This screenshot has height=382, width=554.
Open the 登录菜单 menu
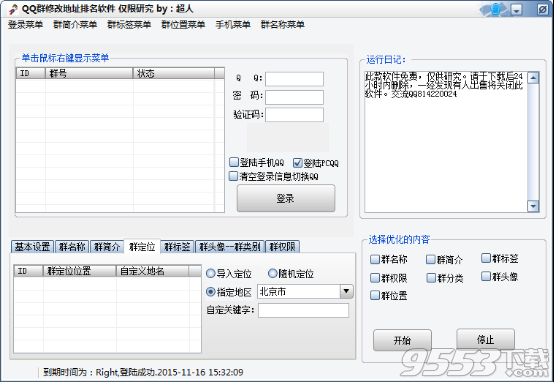tap(25, 25)
